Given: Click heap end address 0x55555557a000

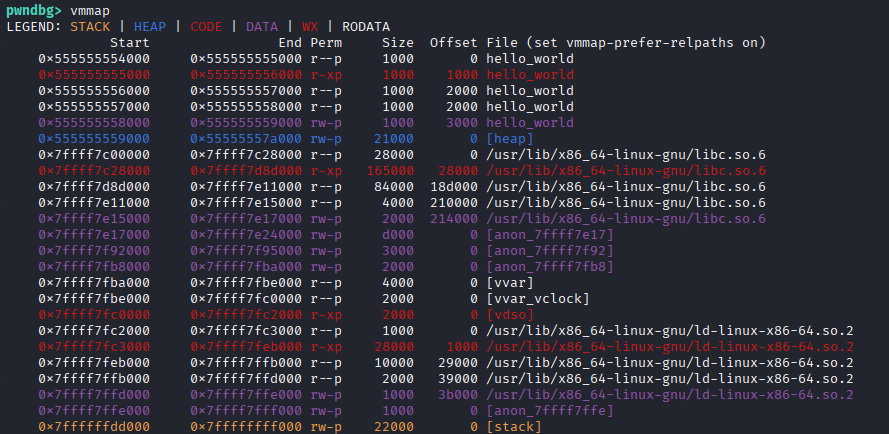Looking at the screenshot, I should coord(246,138).
